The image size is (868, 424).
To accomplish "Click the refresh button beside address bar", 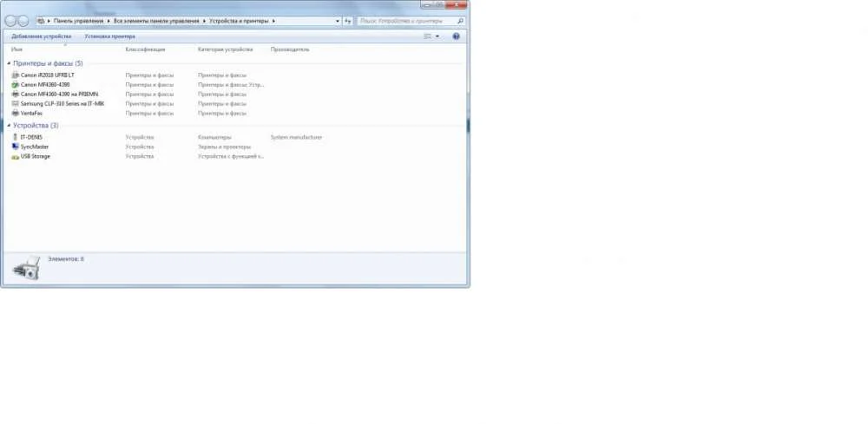I will tap(348, 21).
